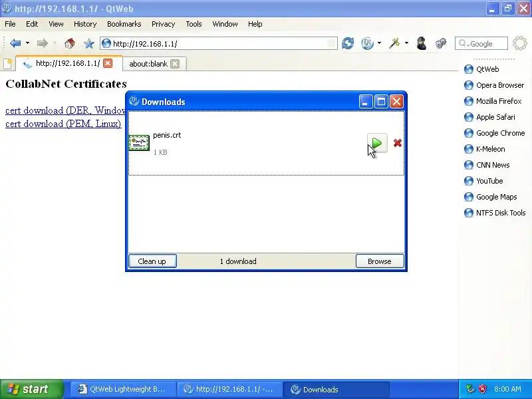Click the address bar with 192.168.1.1
This screenshot has height=399, width=532.
[x=219, y=43]
